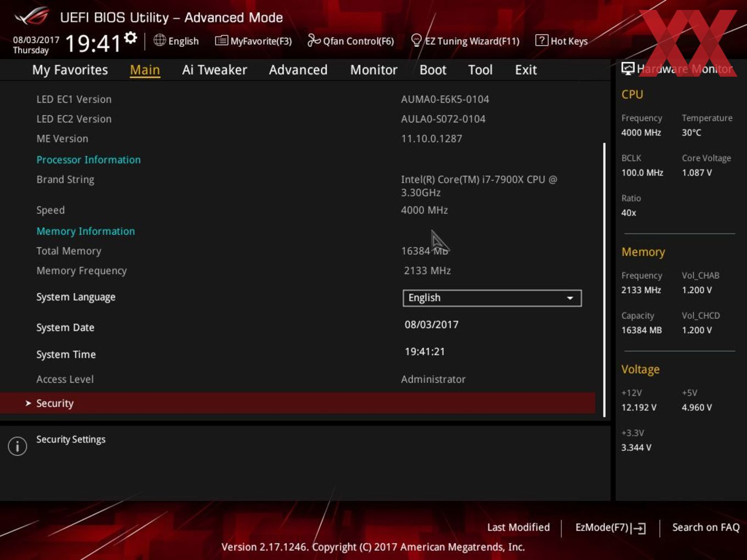Click BCLK 100.0 MHz reading

point(642,172)
